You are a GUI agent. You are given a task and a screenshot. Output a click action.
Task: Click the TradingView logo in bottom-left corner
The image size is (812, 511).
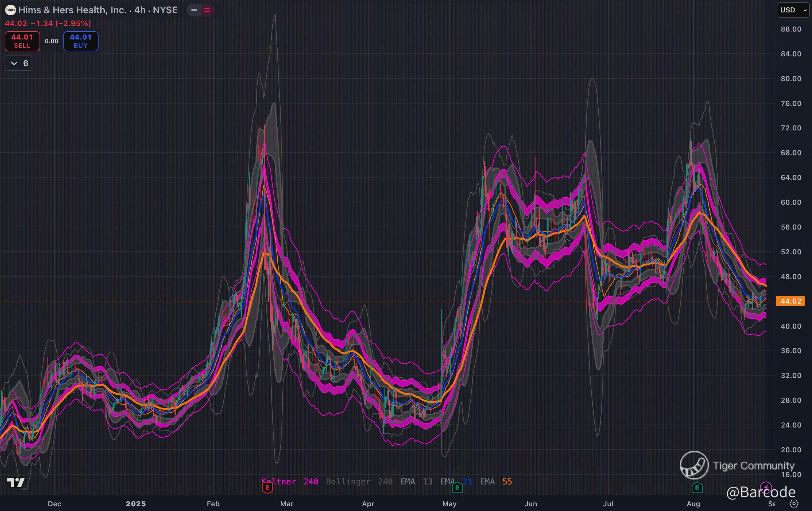coord(16,482)
